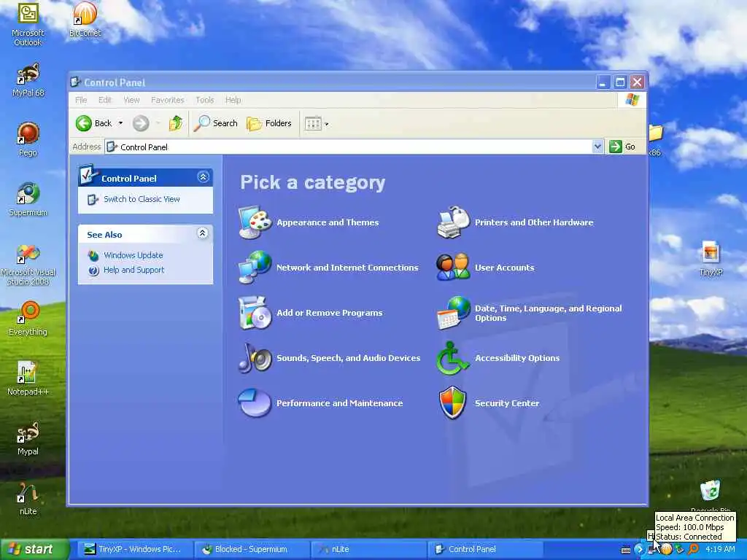The width and height of the screenshot is (747, 560).
Task: Open the Printers and Other Hardware icon
Action: point(453,222)
